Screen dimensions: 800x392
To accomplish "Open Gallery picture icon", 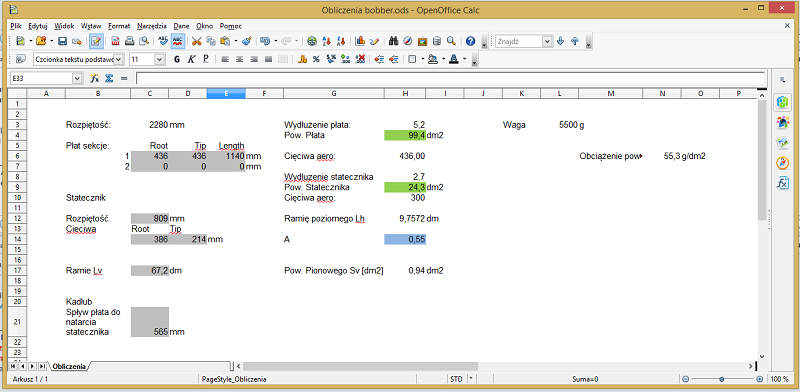I will (x=422, y=41).
